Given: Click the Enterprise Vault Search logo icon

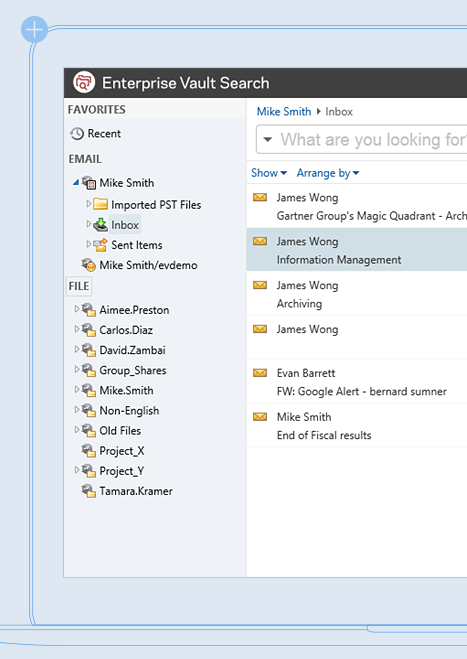Looking at the screenshot, I should coord(84,82).
